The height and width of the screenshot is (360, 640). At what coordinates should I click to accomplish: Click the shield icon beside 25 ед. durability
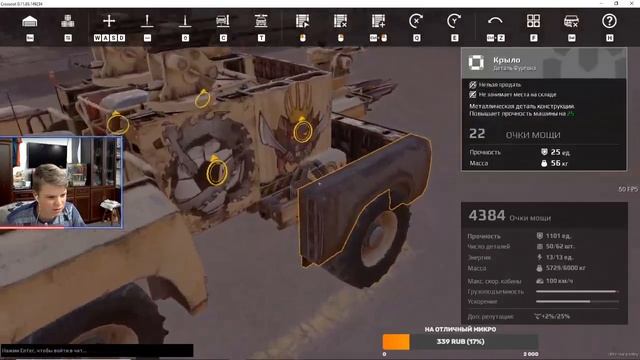point(544,152)
